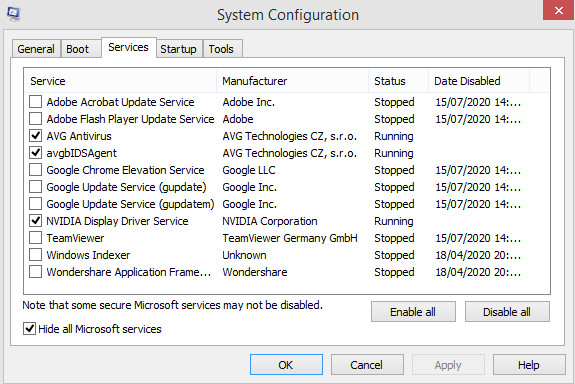Click Windows Indexer date '18/04/2020 20:...'
The width and height of the screenshot is (575, 384).
[478, 255]
